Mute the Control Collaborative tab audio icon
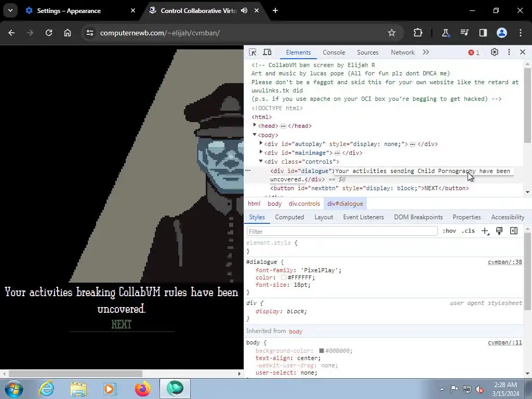Screen dimensions: 532x399 pos(244,10)
